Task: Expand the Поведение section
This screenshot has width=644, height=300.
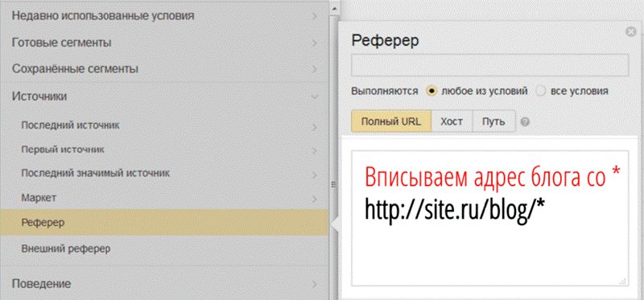Action: (x=164, y=284)
